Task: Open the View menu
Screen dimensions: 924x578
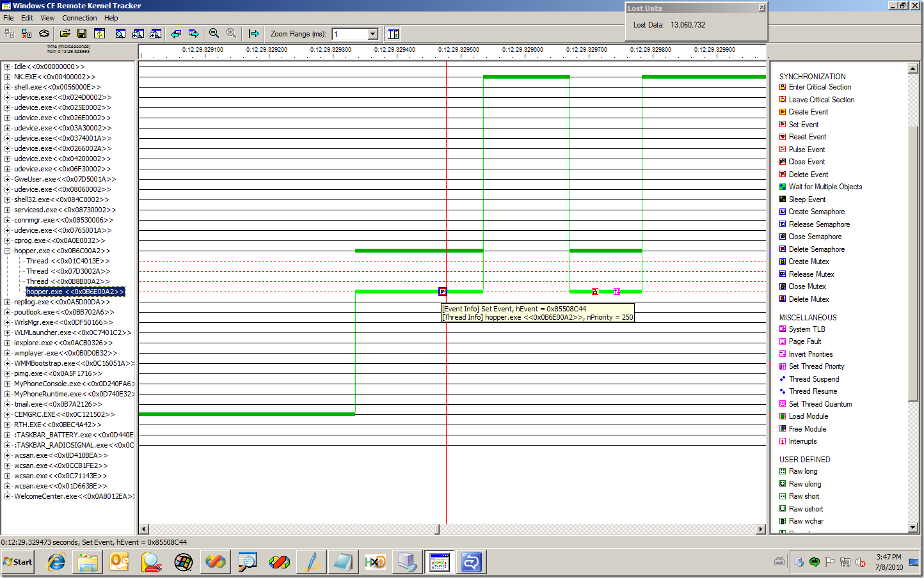Action: click(47, 18)
